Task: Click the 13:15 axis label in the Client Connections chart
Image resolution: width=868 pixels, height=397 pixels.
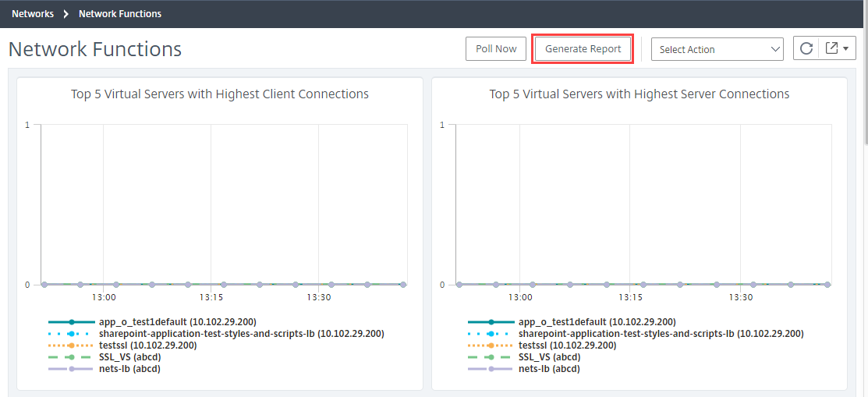Action: [211, 297]
